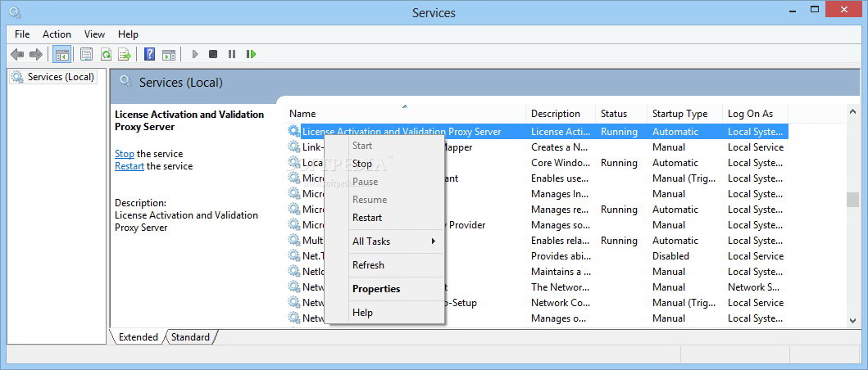Choose Properties from the context menu
This screenshot has height=370, width=868.
coord(376,289)
